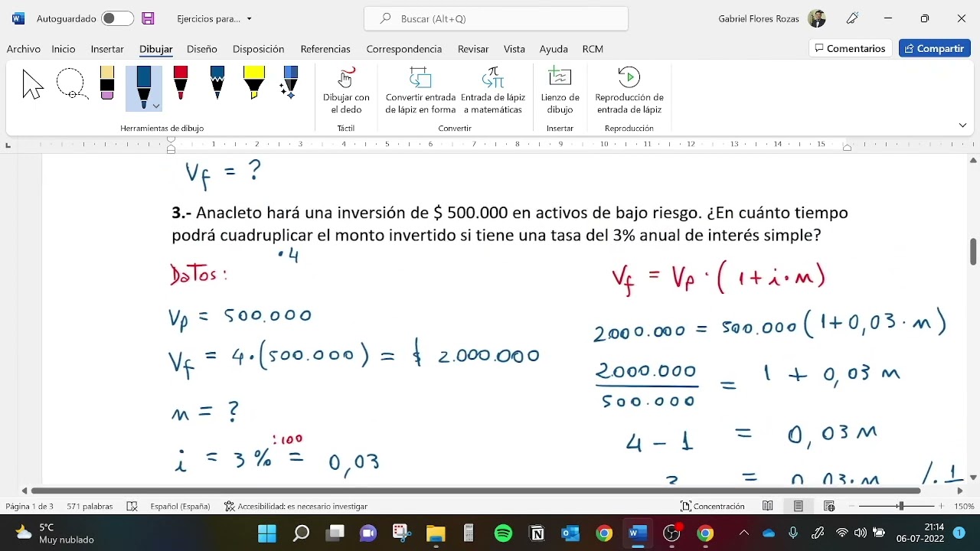The height and width of the screenshot is (551, 980).
Task: Collapse the ribbon with chevron
Action: (962, 125)
